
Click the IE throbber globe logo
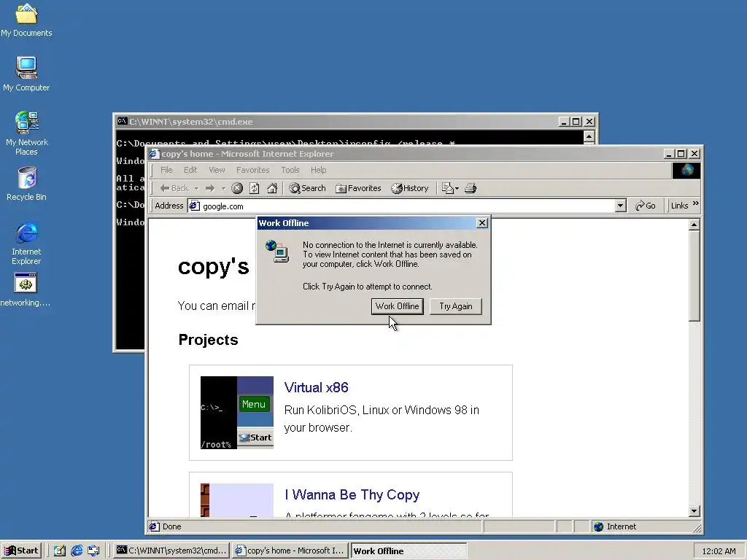point(686,170)
